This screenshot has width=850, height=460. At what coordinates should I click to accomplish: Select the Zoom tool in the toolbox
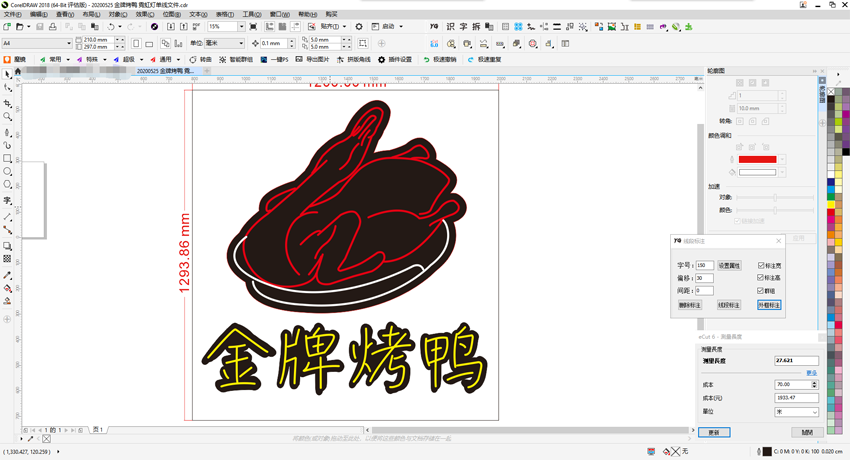(x=8, y=117)
